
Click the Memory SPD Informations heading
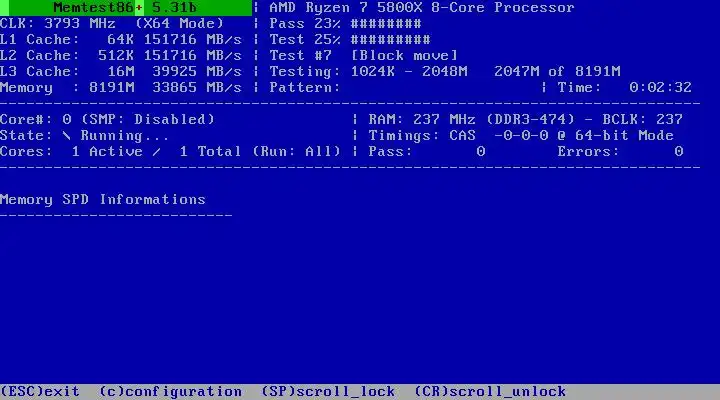(103, 199)
